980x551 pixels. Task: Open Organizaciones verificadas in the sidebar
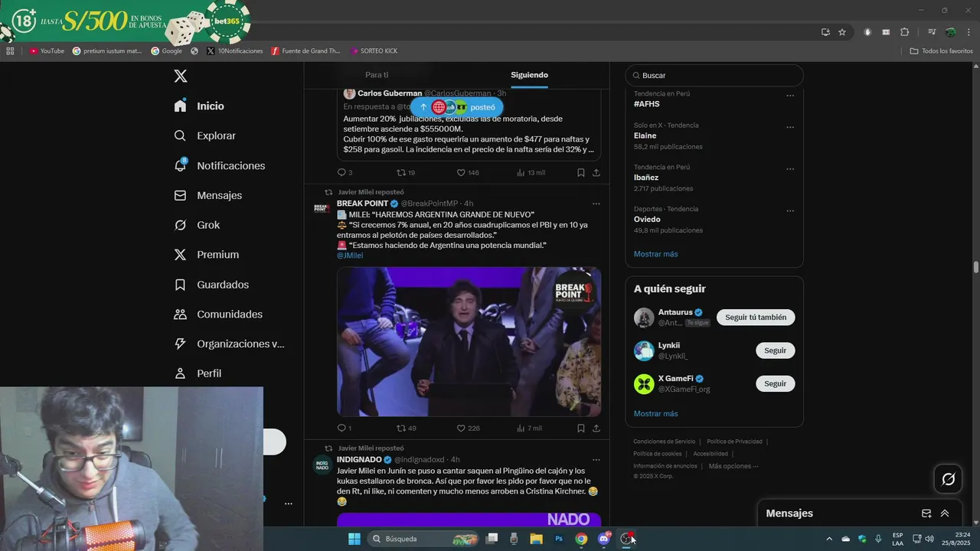click(x=230, y=344)
